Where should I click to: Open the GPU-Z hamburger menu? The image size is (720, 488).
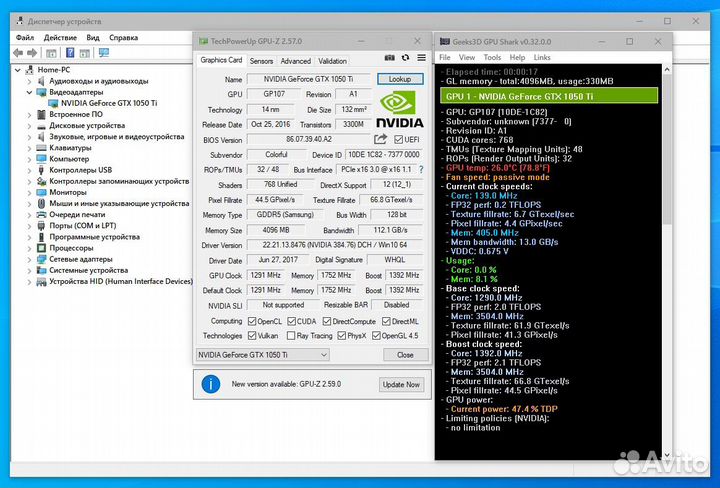tap(420, 60)
